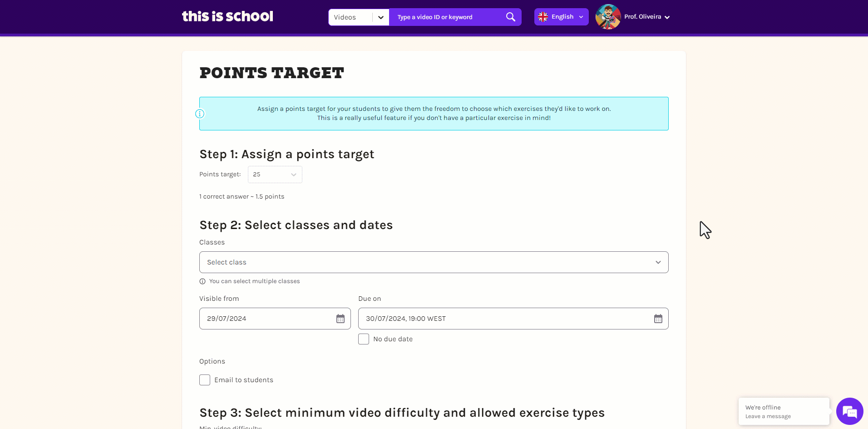Click the 'this is school' logo
The image size is (868, 429).
(227, 16)
